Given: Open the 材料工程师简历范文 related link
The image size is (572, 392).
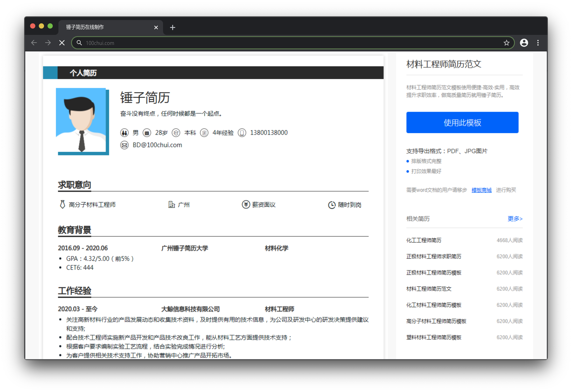Looking at the screenshot, I should tap(429, 289).
